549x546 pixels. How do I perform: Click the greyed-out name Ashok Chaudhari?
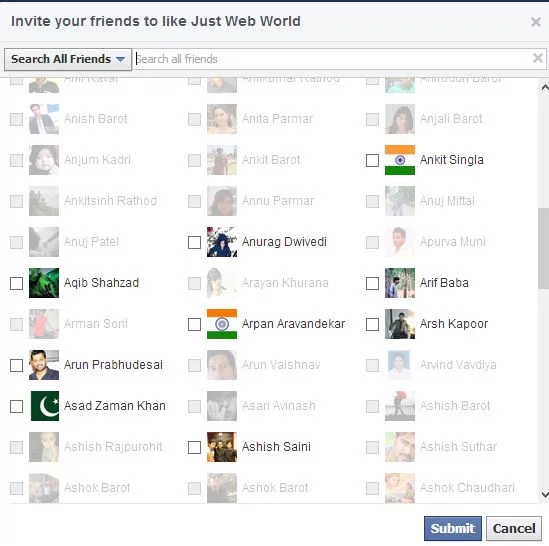pos(467,488)
